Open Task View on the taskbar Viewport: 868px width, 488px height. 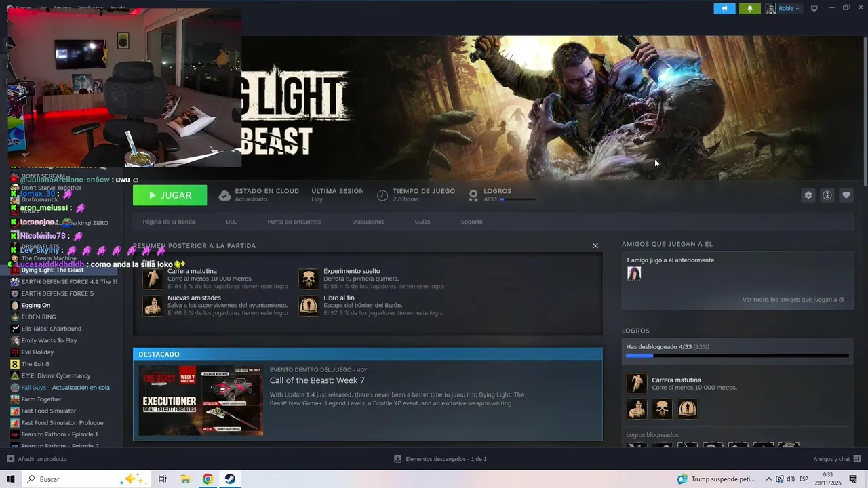[163, 479]
